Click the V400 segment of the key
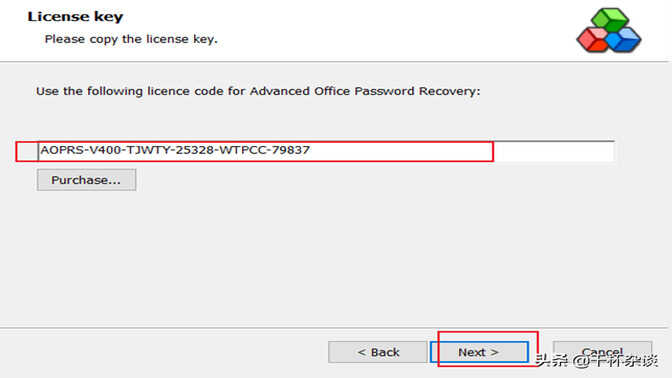Screen dimensions: 672x378 click(105, 150)
